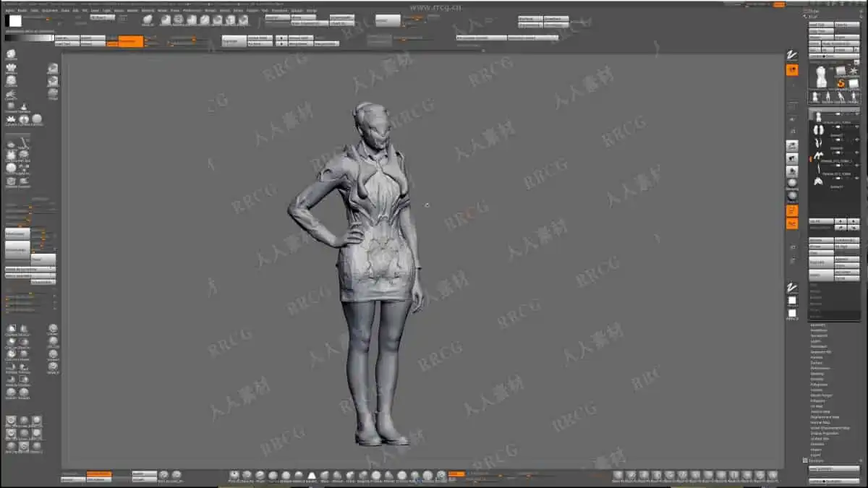Image resolution: width=868 pixels, height=488 pixels.
Task: Expand the Layers sub-palette
Action: pos(816,341)
